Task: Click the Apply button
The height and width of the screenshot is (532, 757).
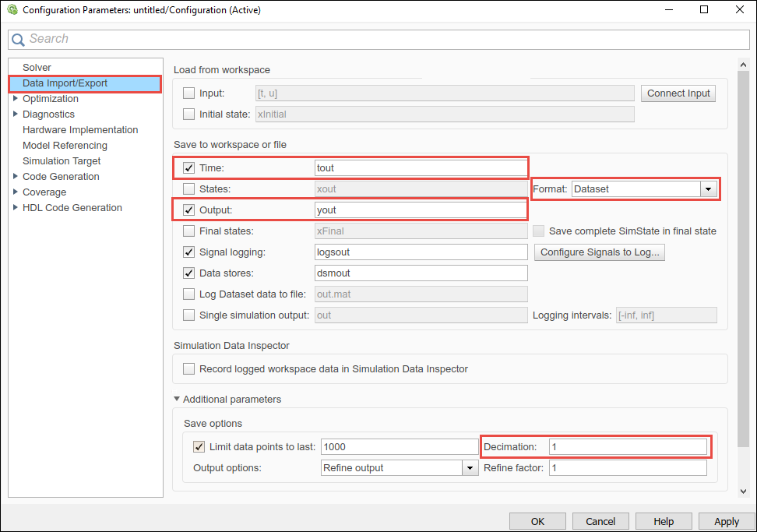Action: point(726,521)
